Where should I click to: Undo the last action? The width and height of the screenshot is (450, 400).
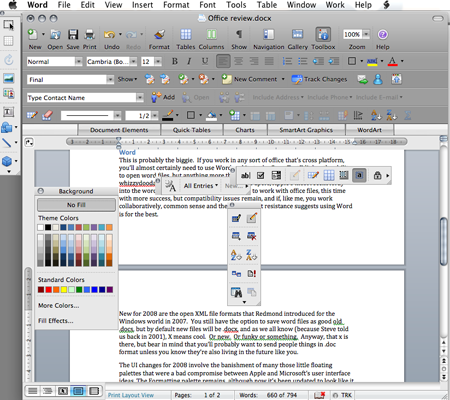pos(110,35)
